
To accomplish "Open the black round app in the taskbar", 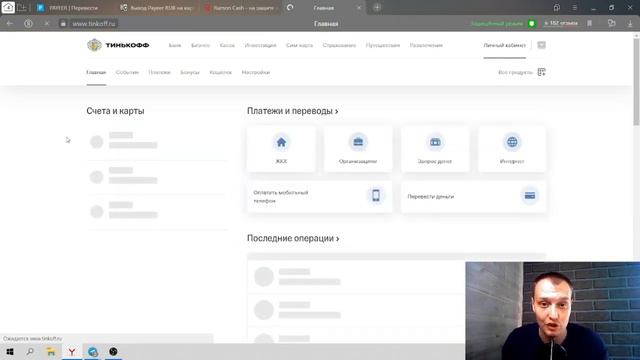I will tap(113, 351).
